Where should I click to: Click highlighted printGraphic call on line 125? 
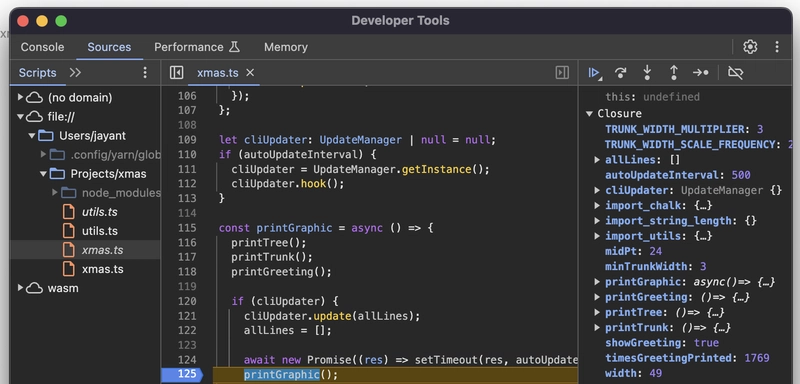(282, 375)
